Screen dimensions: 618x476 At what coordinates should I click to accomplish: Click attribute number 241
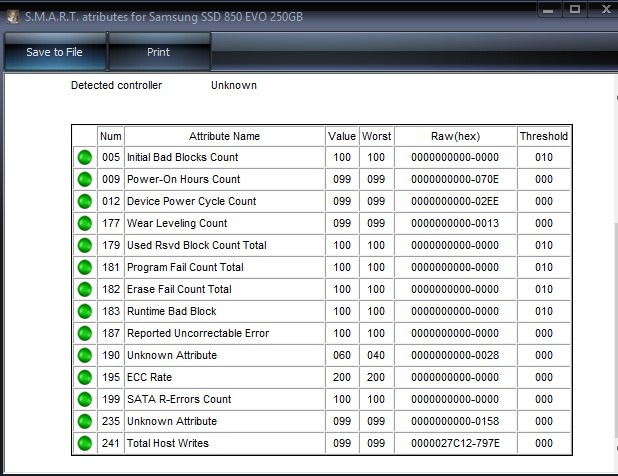(111, 443)
